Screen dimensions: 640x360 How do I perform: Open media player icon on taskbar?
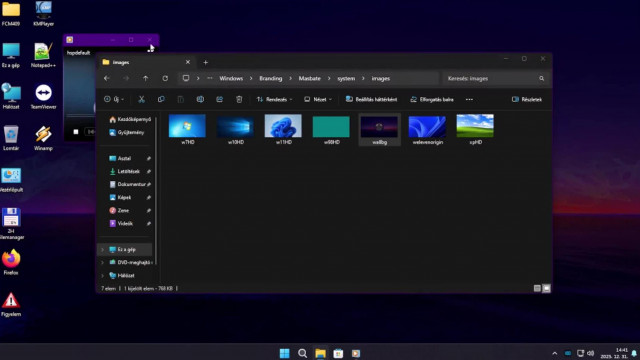pos(356,353)
